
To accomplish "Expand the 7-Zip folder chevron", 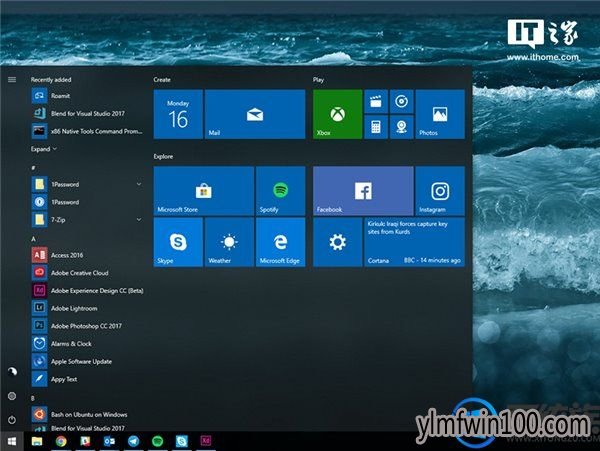I will click(139, 220).
